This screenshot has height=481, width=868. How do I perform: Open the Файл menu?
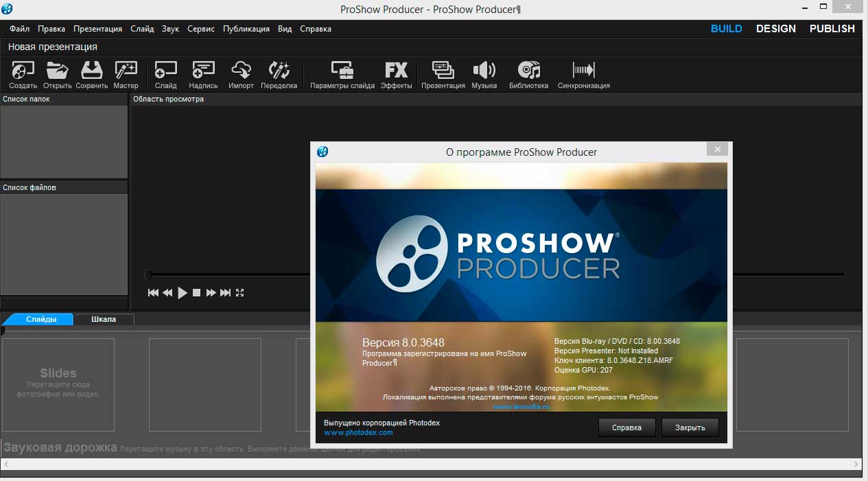click(20, 29)
